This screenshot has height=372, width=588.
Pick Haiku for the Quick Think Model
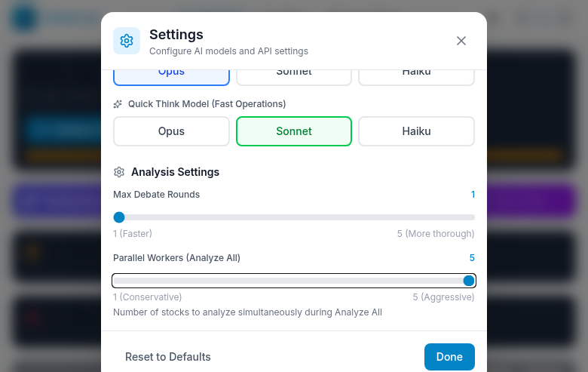point(416,131)
